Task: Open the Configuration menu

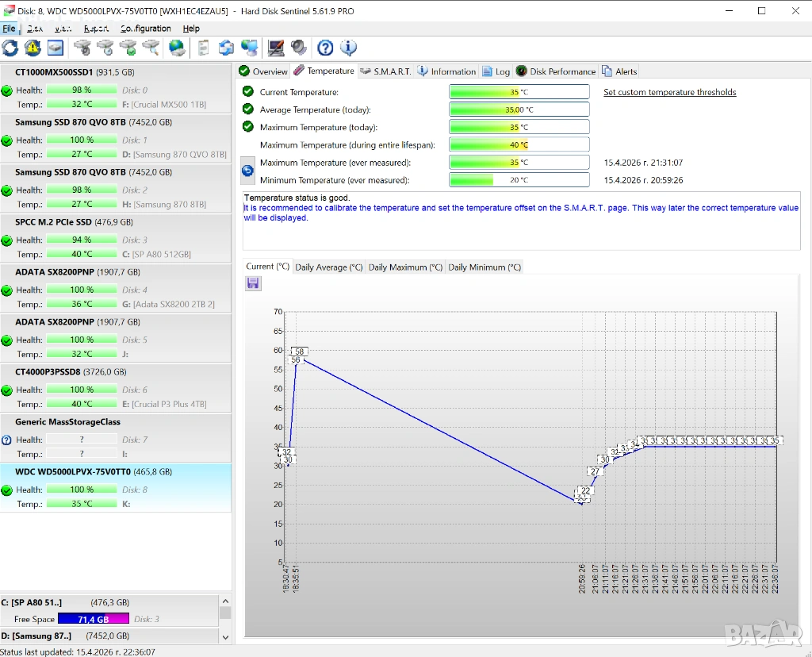Action: tap(145, 29)
